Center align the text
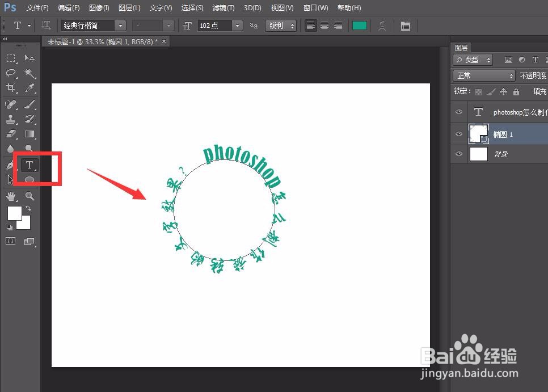The image size is (548, 392). pyautogui.click(x=324, y=26)
